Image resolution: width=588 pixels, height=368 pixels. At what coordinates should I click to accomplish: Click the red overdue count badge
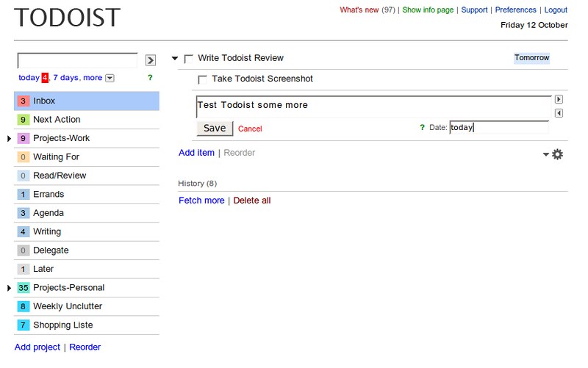pyautogui.click(x=45, y=78)
